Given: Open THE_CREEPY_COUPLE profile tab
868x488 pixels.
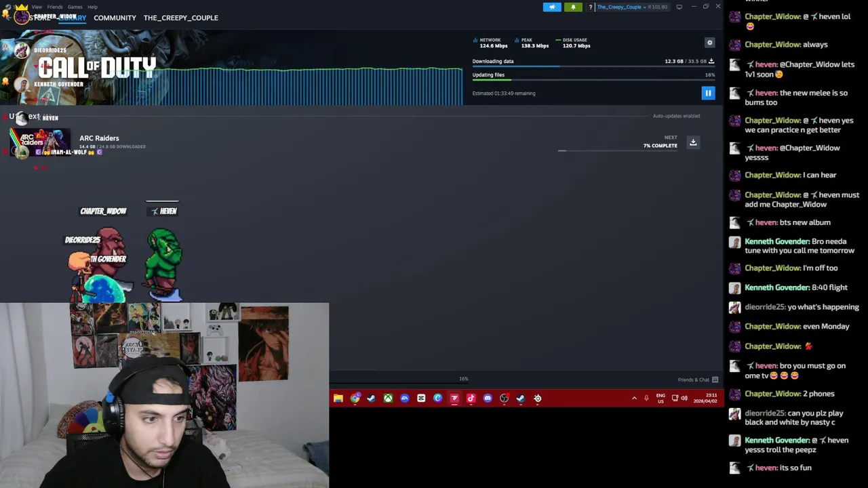Looking at the screenshot, I should pos(180,18).
